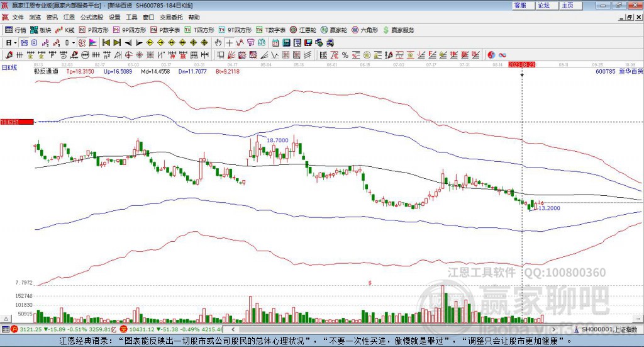
Task: Open the 六角形 hexagon tool
Action: (365, 30)
